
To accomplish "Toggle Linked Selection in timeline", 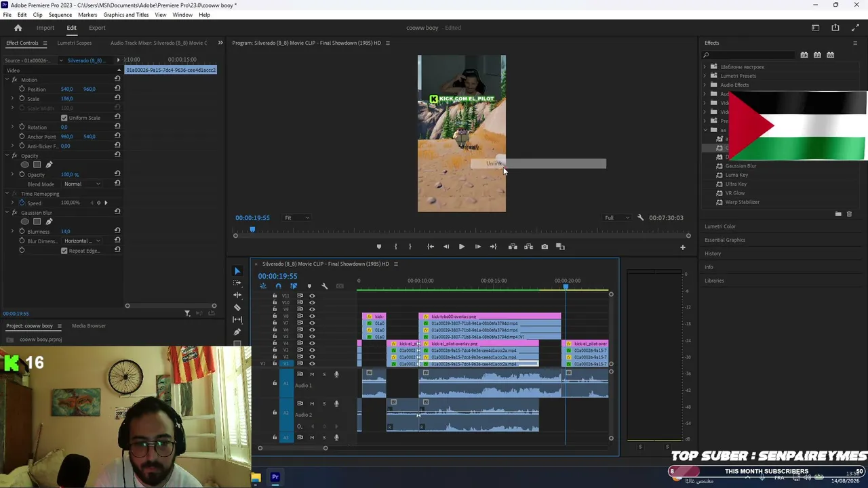I will [x=294, y=286].
